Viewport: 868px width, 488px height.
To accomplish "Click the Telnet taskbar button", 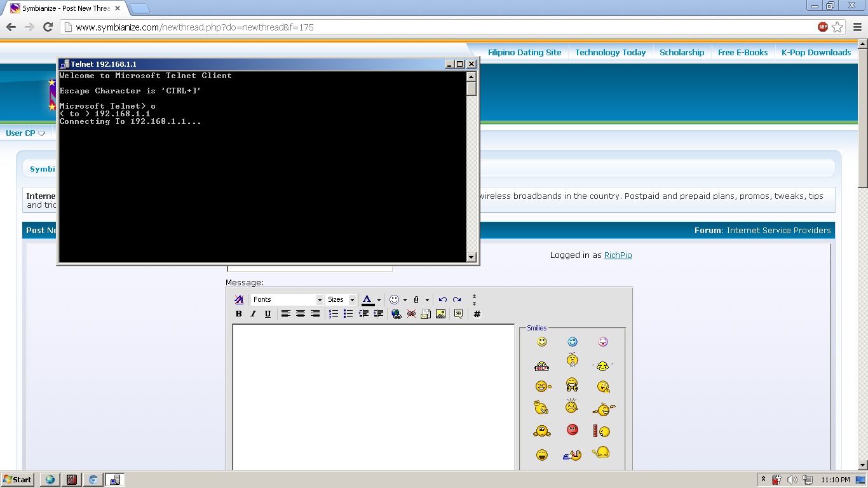I will pos(115,480).
